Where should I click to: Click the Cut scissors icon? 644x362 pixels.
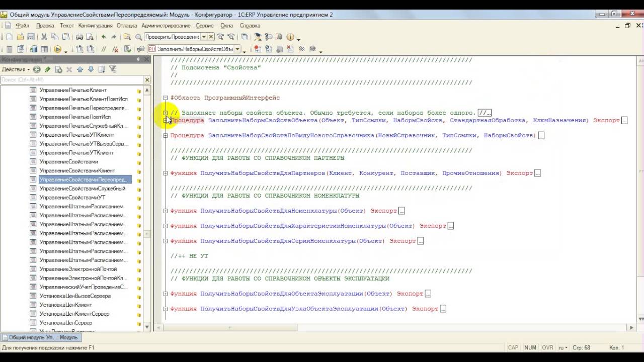[x=44, y=37]
